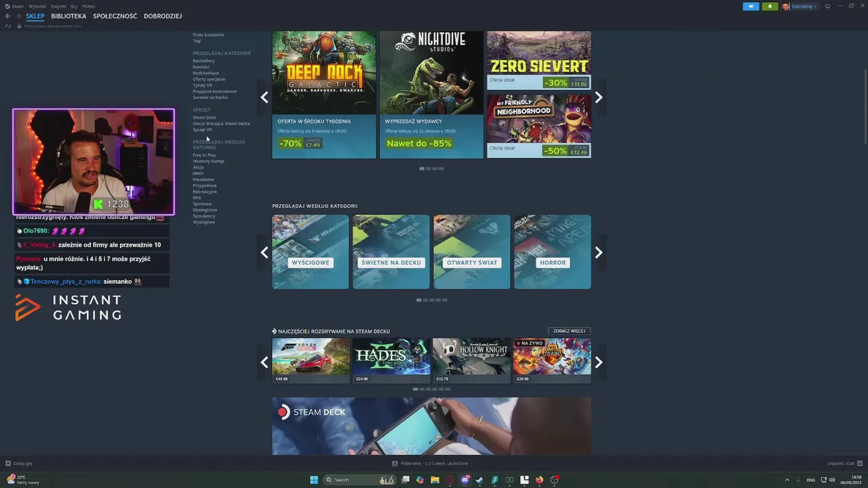The height and width of the screenshot is (488, 868).
Task: Open the DOBRODZIEJ profile tab
Action: click(163, 16)
